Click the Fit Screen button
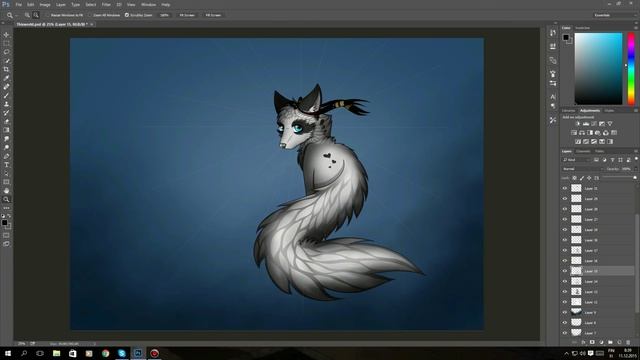The image size is (640, 360). pyautogui.click(x=187, y=15)
